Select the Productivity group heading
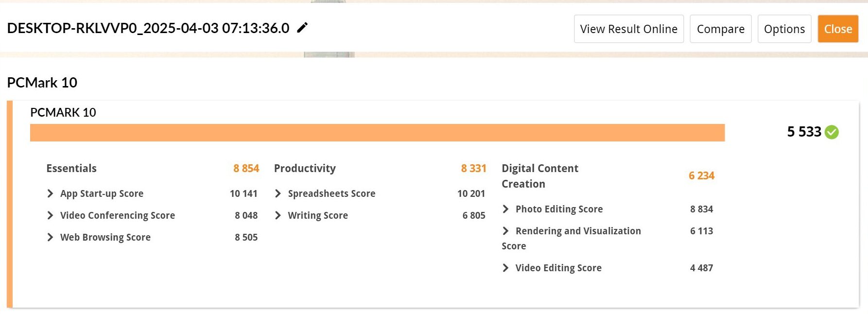This screenshot has height=314, width=868. [x=305, y=168]
